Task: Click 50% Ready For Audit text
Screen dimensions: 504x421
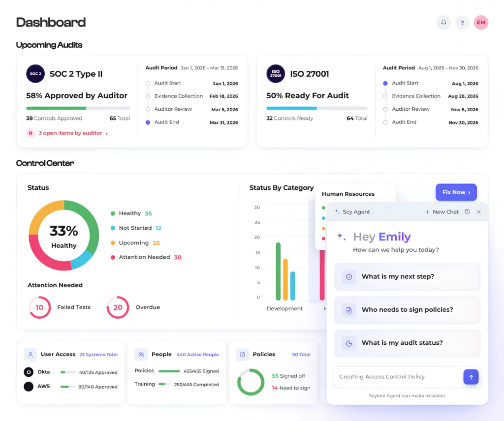Action: tap(308, 95)
